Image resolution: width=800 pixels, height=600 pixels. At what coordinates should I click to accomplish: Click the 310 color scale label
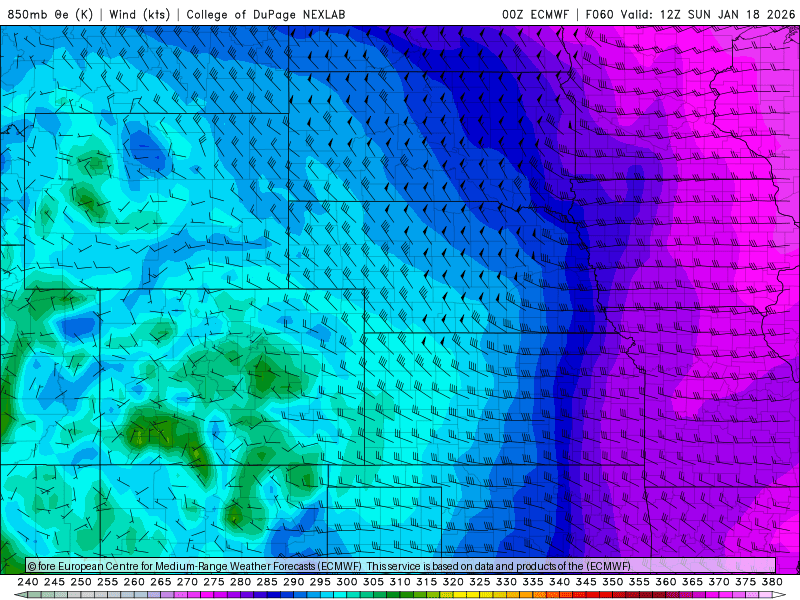pyautogui.click(x=399, y=582)
